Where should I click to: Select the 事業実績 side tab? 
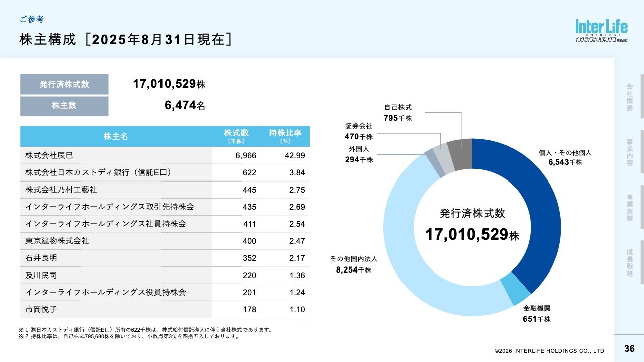click(630, 208)
